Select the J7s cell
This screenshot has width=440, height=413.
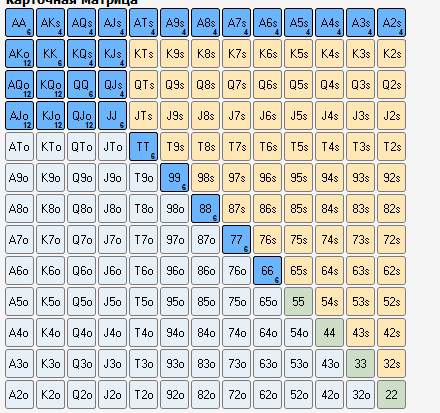(236, 116)
